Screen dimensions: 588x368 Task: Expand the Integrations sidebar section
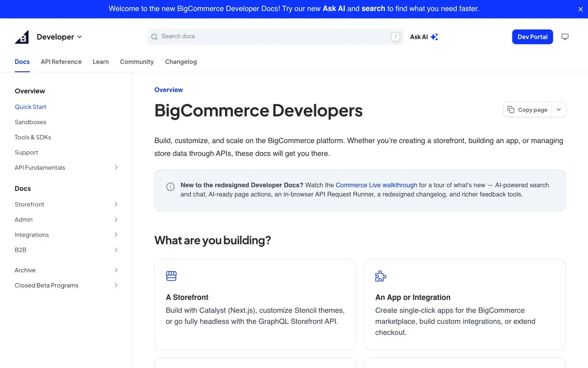[116, 235]
